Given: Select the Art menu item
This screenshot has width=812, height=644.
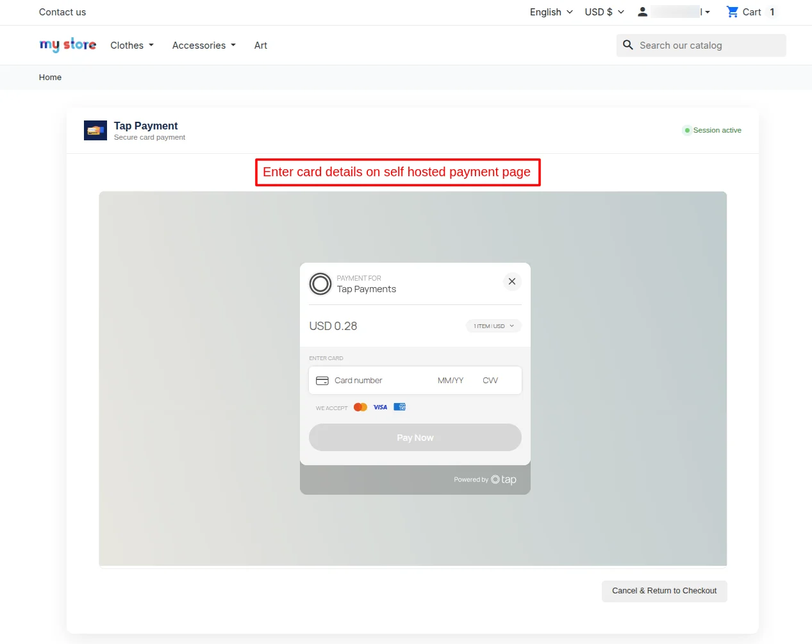Looking at the screenshot, I should (261, 45).
